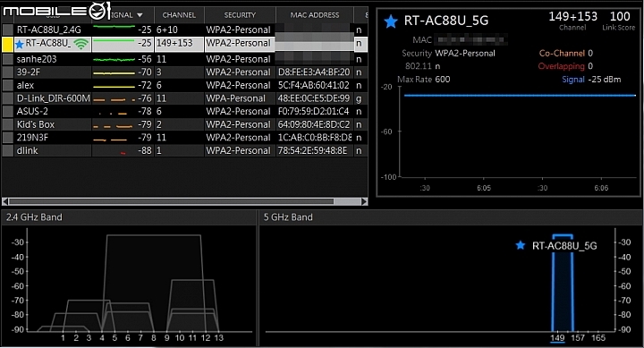
Task: Toggle color box for Kid's Box row
Action: (x=8, y=124)
